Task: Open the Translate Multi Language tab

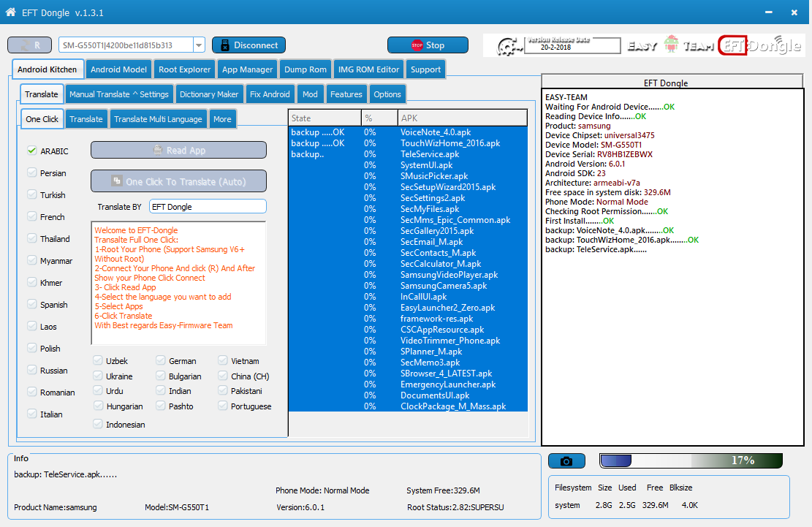Action: click(158, 119)
